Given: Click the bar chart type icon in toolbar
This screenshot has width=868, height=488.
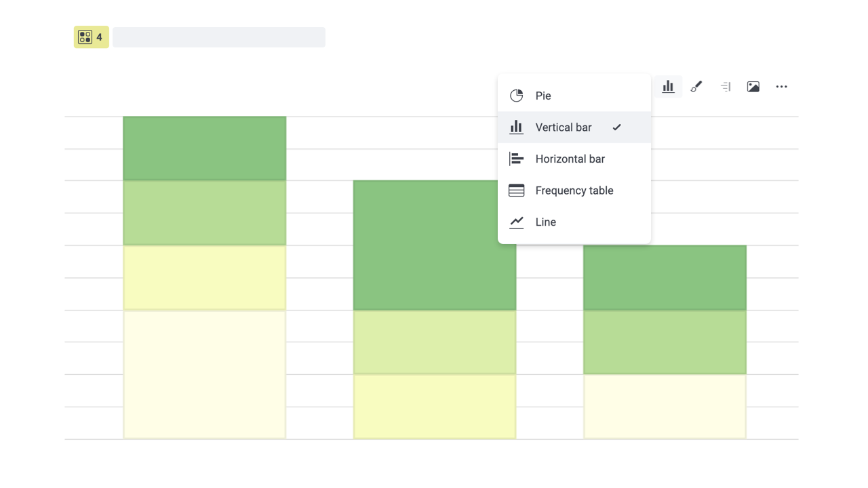Looking at the screenshot, I should (668, 87).
